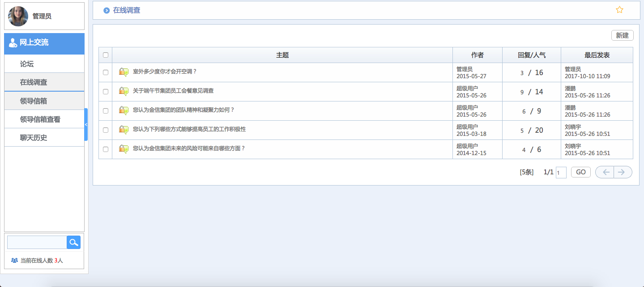The height and width of the screenshot is (287, 644).
Task: Click the online users count icon
Action: 14,260
